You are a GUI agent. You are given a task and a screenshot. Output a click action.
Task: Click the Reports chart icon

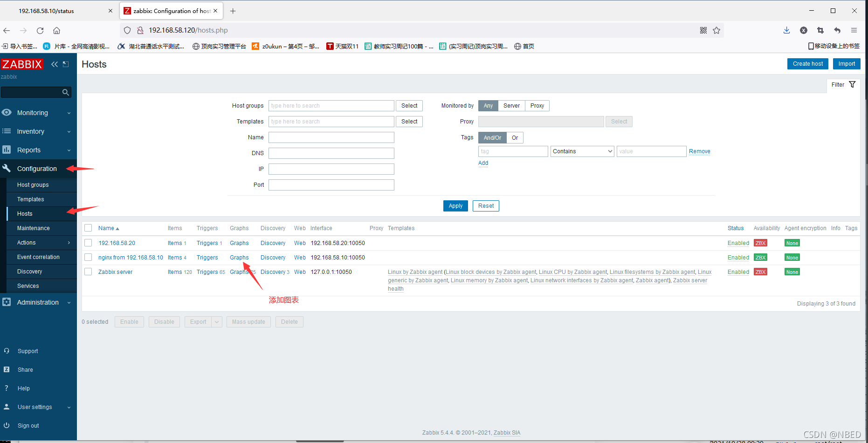7,150
